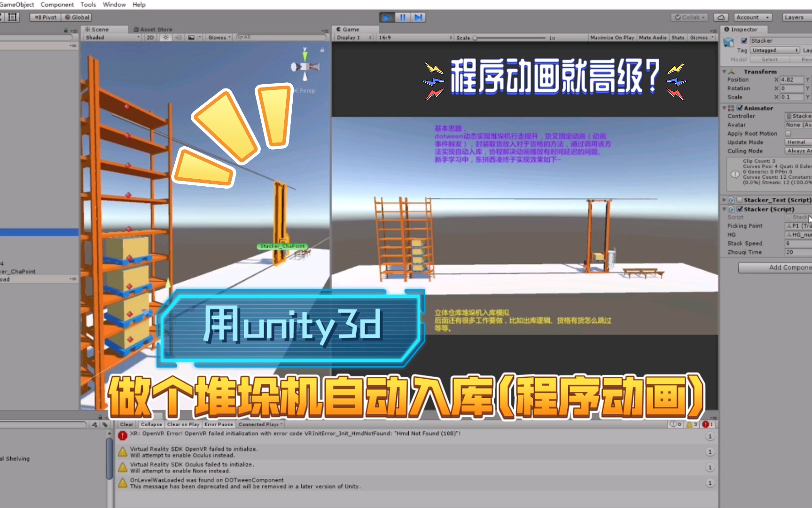The width and height of the screenshot is (812, 508).
Task: Collapse the Transform component section
Action: click(724, 71)
